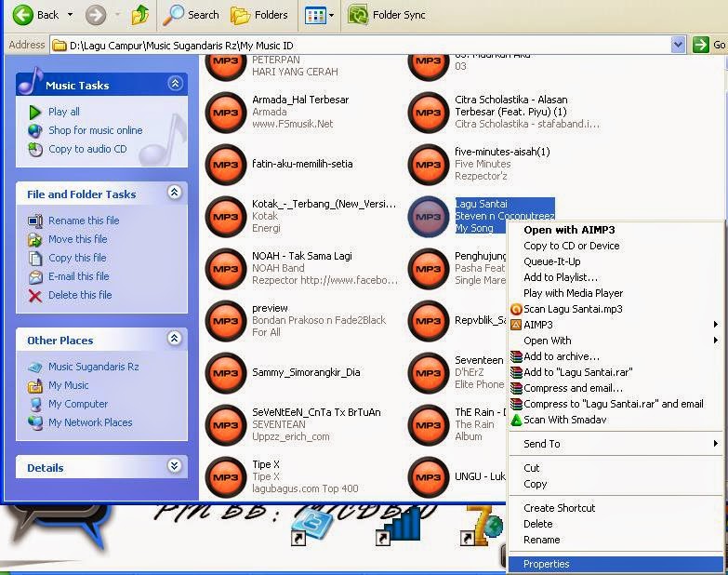
Task: Choose Properties in context menu
Action: [615, 564]
